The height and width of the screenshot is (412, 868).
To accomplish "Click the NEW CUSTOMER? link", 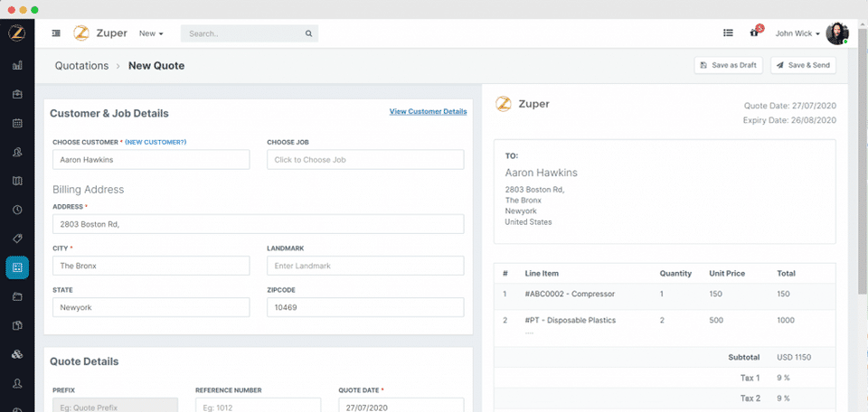I will [x=156, y=142].
